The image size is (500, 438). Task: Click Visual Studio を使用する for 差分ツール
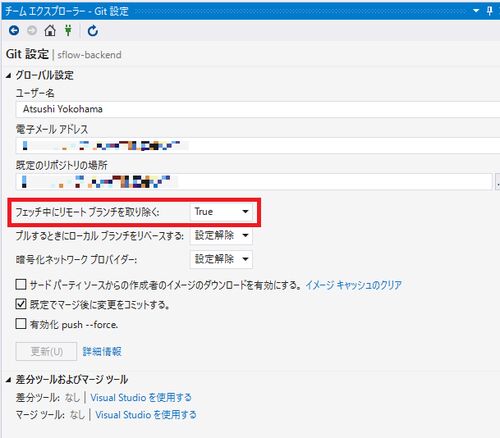141,397
